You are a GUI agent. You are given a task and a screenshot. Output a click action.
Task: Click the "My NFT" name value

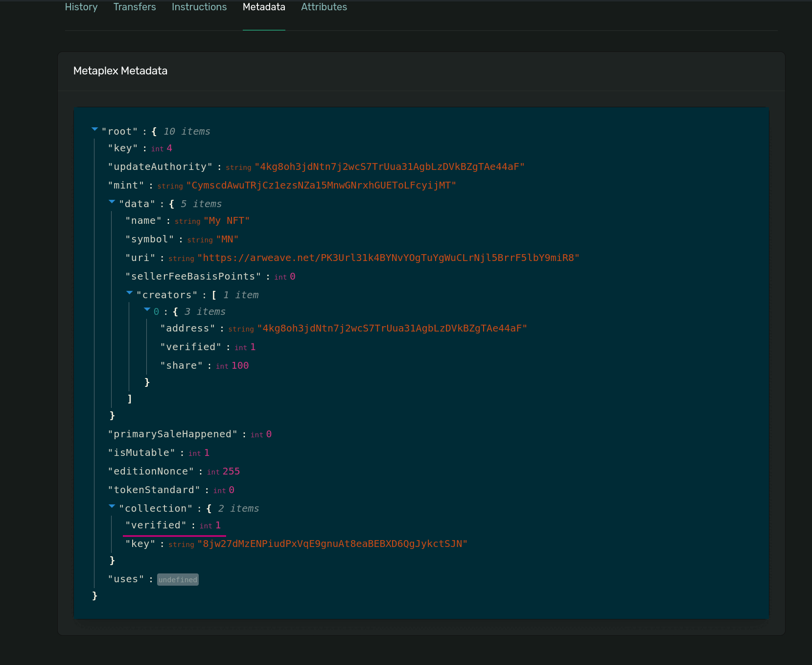227,221
